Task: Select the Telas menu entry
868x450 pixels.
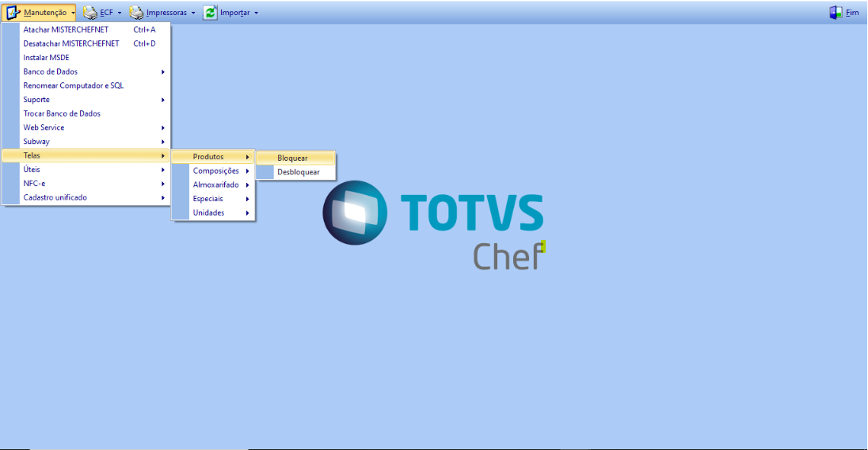Action: 86,155
